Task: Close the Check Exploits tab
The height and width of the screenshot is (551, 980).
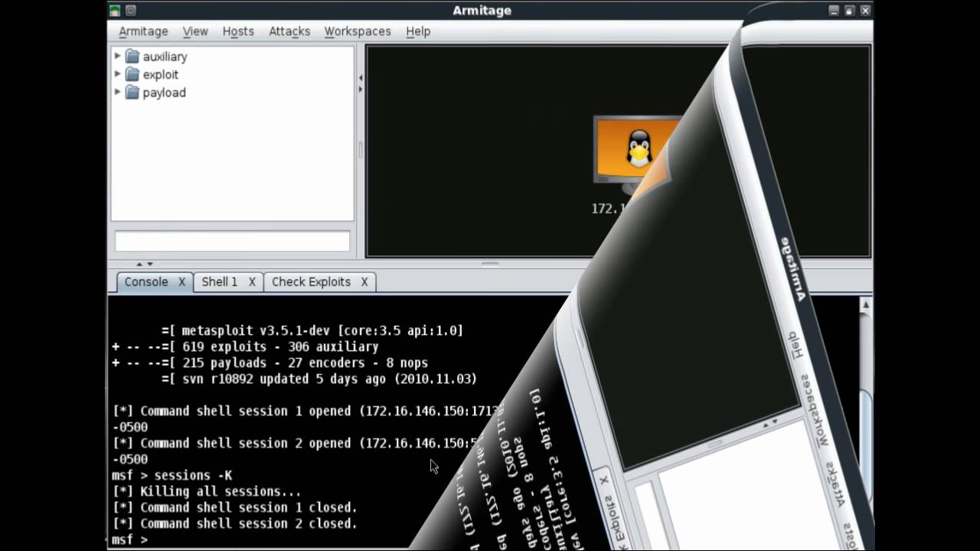Action: click(x=364, y=282)
